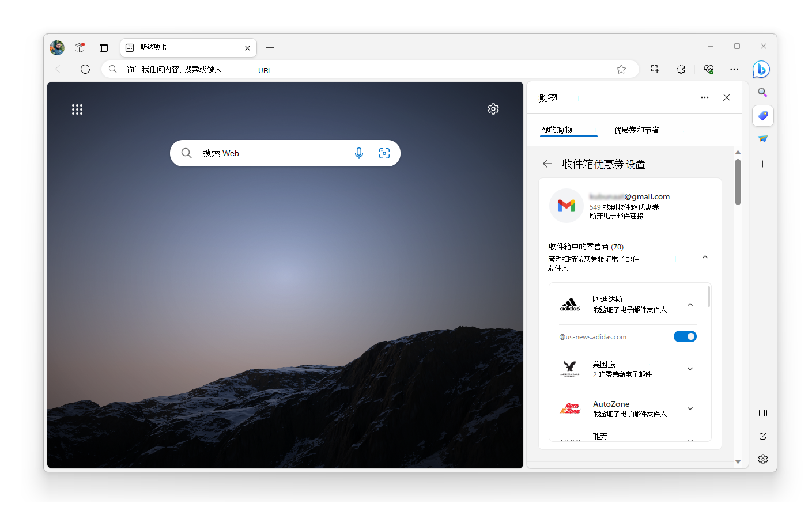Open the profile avatar menu
The height and width of the screenshot is (515, 812).
[x=57, y=48]
